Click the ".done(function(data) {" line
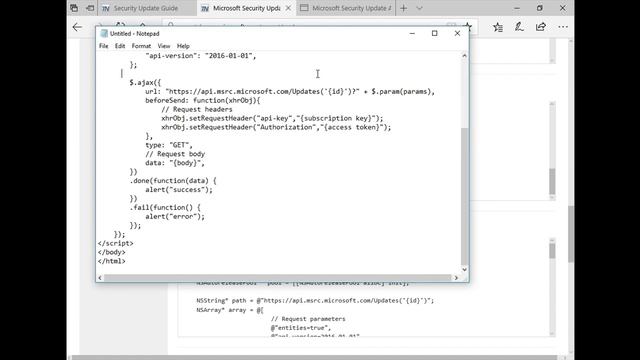Image resolution: width=640 pixels, height=360 pixels. coord(173,181)
